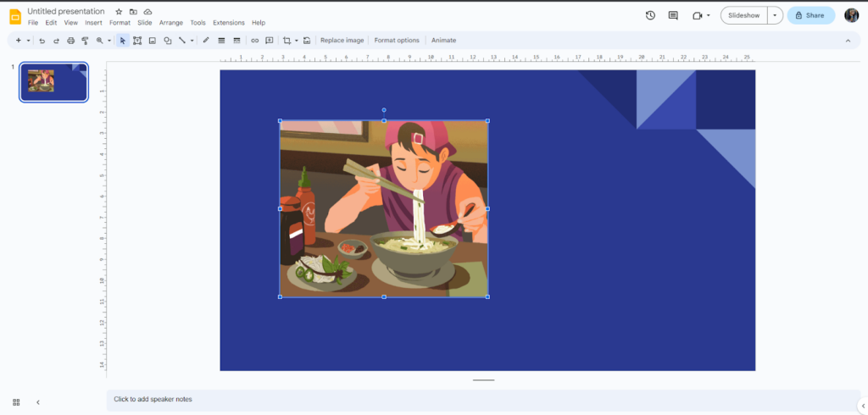Click the undo arrow in the toolbar
This screenshot has height=415, width=868.
click(42, 41)
